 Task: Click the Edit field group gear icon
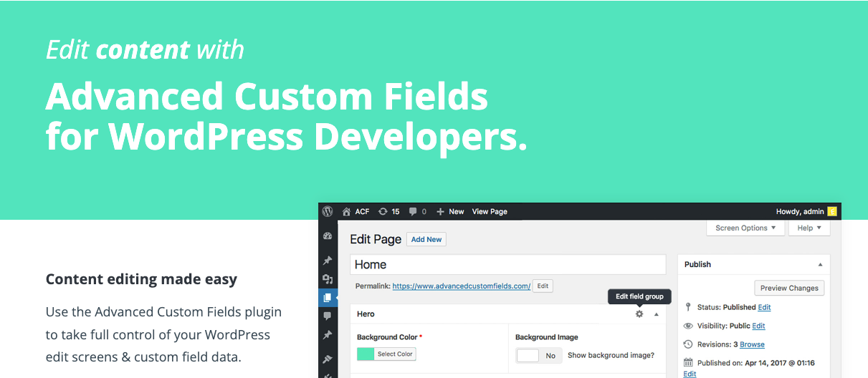(639, 314)
